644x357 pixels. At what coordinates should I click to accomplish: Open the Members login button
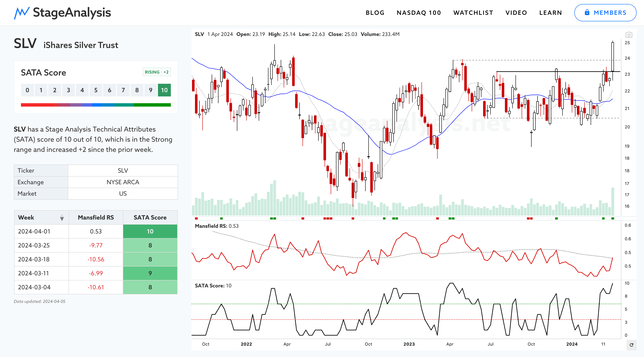pos(605,13)
